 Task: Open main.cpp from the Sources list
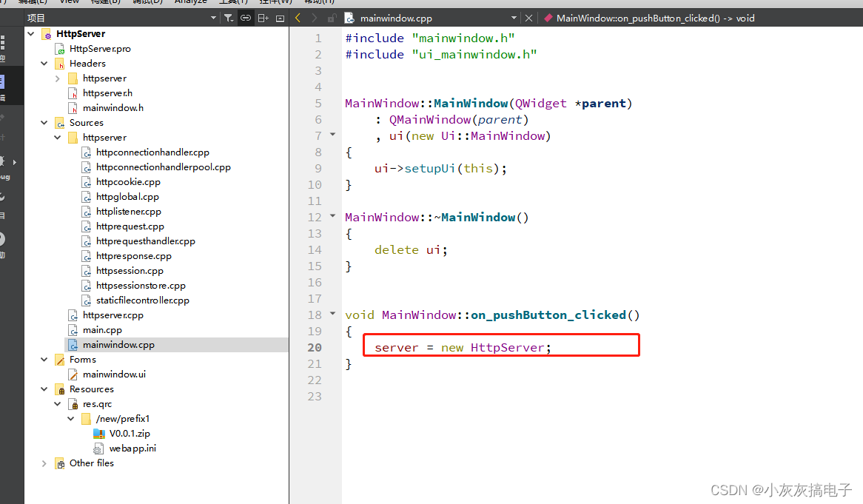(102, 330)
